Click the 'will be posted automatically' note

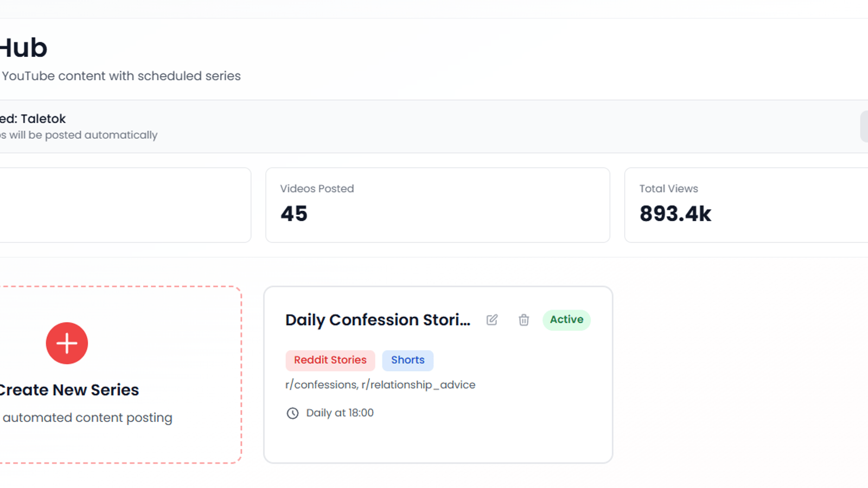(83, 135)
